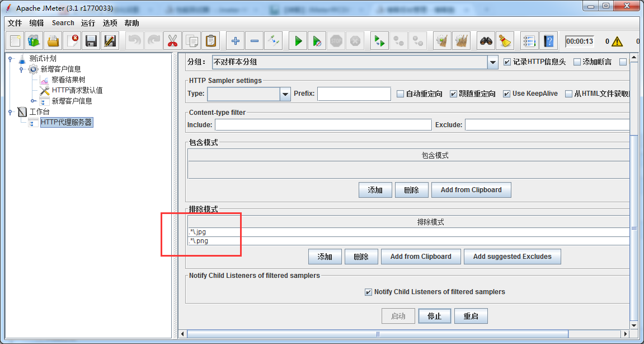Uncheck Notify Child Listeners of filtered samplers
644x344 pixels.
click(x=368, y=292)
